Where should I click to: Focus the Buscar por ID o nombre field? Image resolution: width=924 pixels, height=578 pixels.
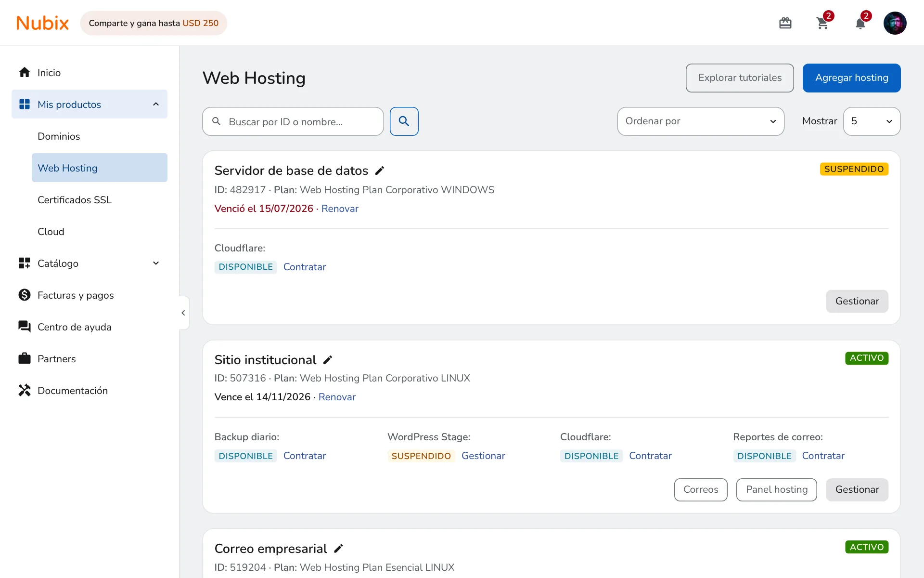293,121
